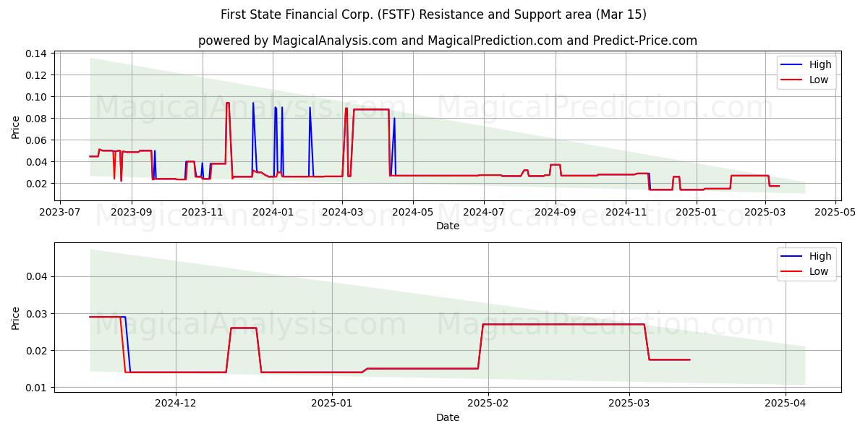This screenshot has width=868, height=434.
Task: Click the '2025-04' tick label on bottom chart
Action: tap(786, 404)
